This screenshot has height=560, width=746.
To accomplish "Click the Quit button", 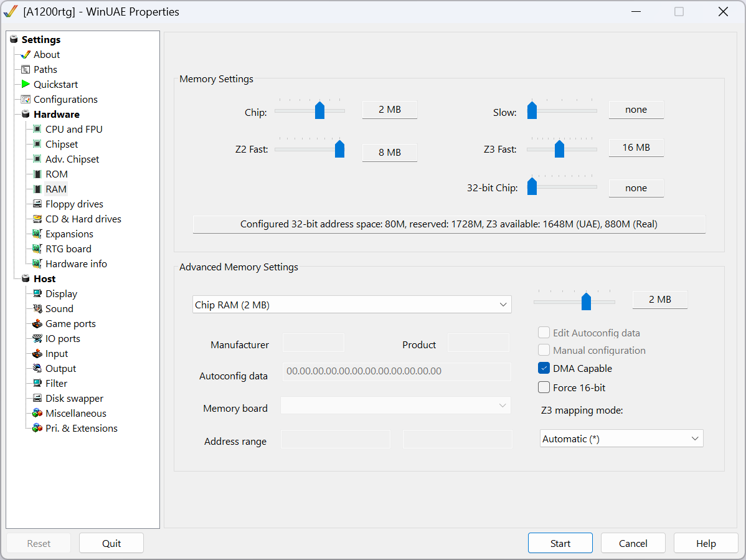I will point(111,543).
